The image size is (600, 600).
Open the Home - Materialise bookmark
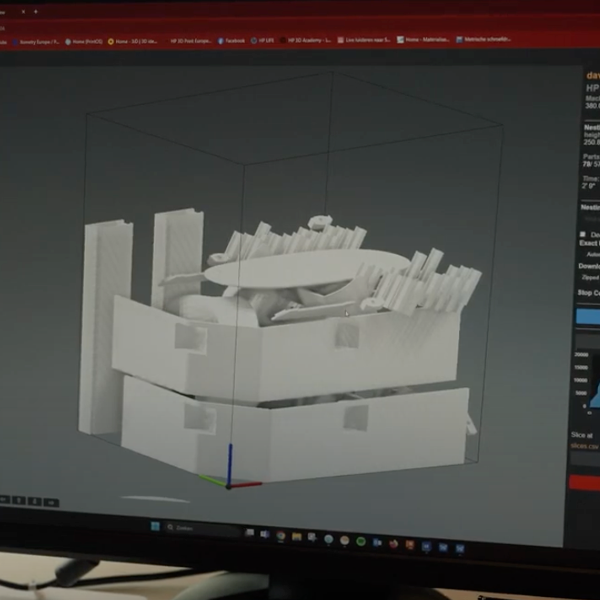pos(423,39)
